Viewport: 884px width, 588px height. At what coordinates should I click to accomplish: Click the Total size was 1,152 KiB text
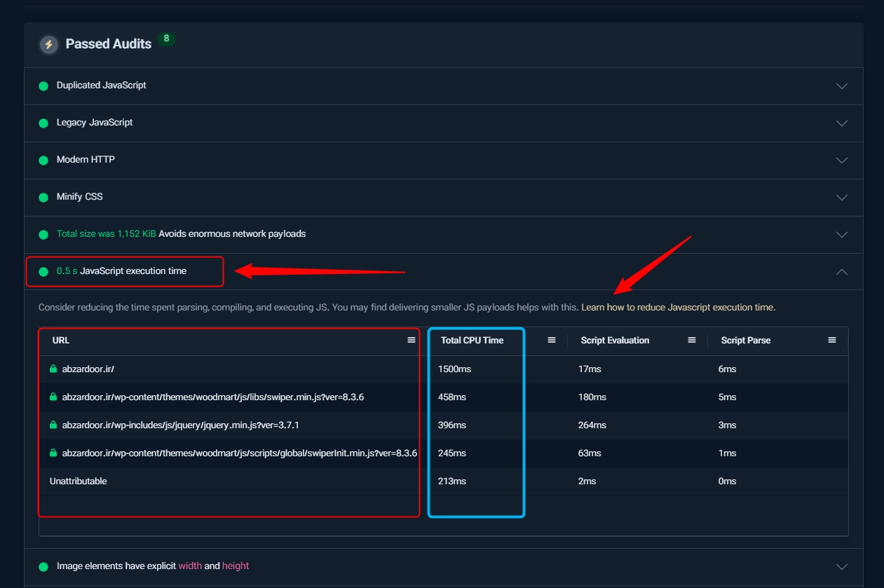coord(107,233)
